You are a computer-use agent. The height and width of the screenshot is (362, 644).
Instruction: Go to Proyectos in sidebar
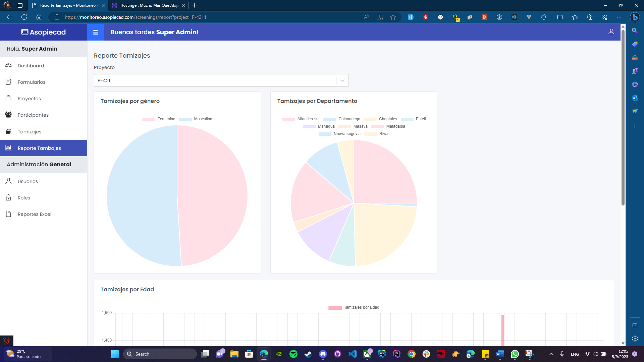29,99
